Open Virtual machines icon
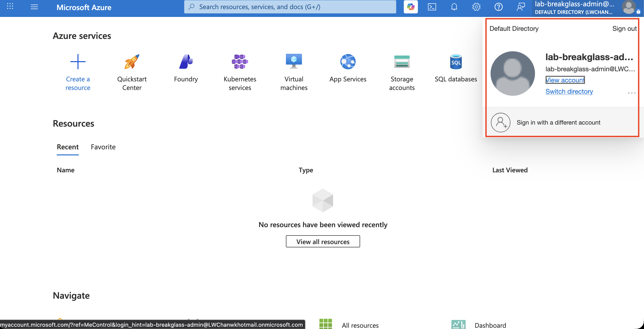 [294, 61]
